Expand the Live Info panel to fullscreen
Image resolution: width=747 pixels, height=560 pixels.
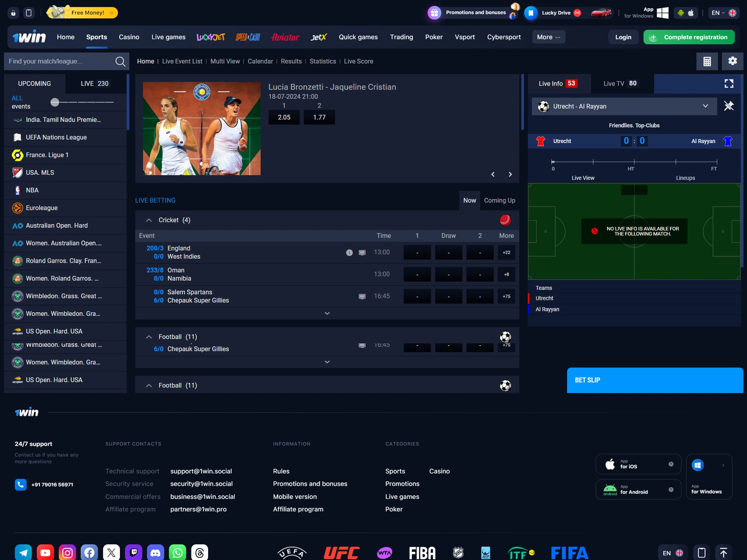click(729, 83)
